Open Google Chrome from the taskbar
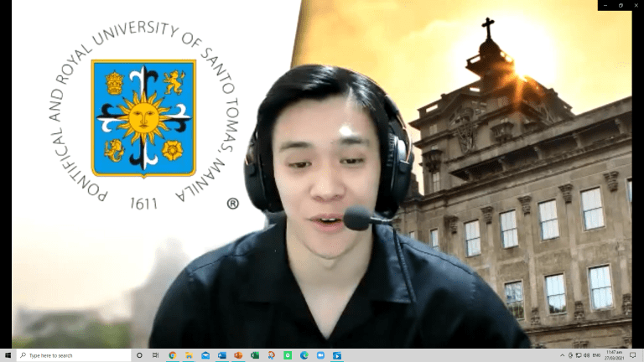644x362 pixels. point(173,355)
